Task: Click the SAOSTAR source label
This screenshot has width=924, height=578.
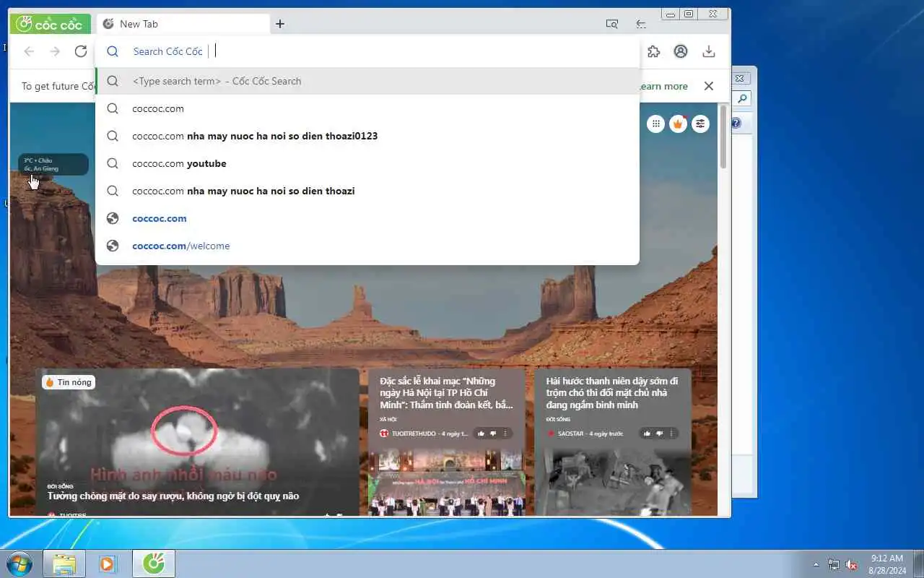Action: pyautogui.click(x=570, y=433)
